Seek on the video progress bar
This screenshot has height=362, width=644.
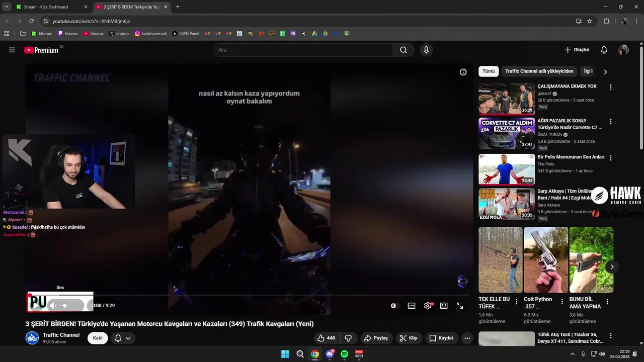pyautogui.click(x=249, y=295)
